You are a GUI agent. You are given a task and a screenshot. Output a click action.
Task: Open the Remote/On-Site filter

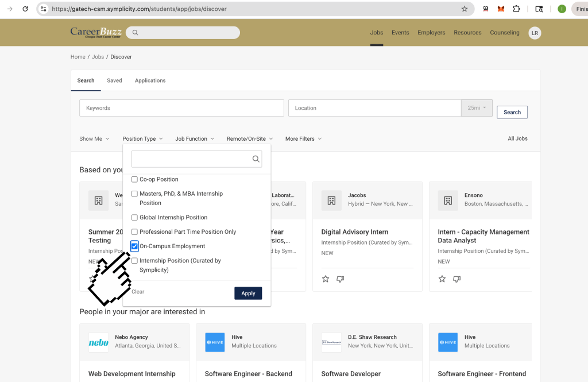click(x=250, y=139)
